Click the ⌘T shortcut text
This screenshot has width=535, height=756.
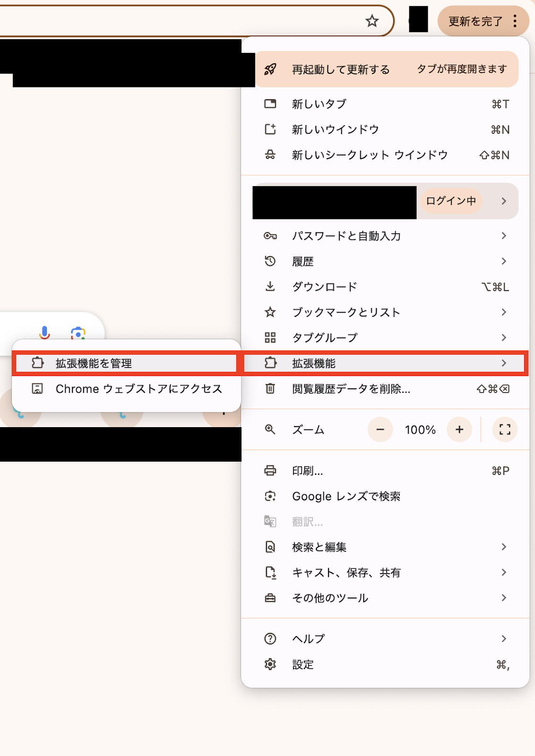500,104
